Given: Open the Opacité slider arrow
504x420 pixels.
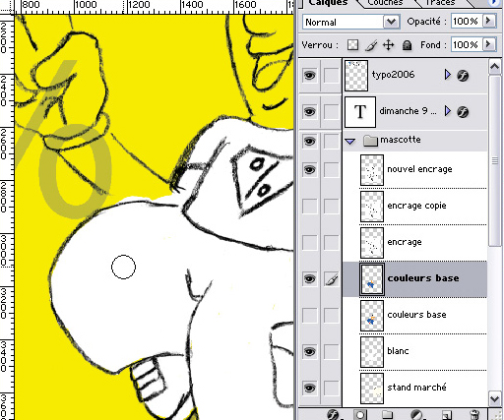Looking at the screenshot, I should pos(488,21).
